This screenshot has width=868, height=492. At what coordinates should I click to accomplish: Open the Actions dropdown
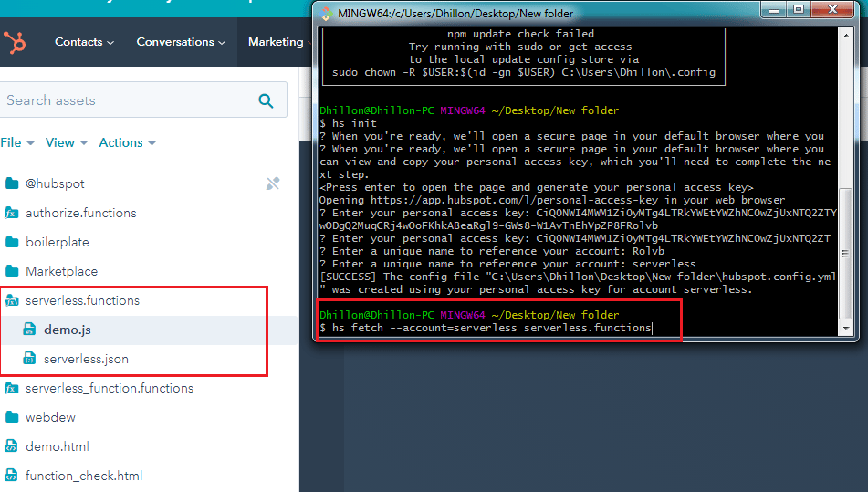click(x=127, y=142)
